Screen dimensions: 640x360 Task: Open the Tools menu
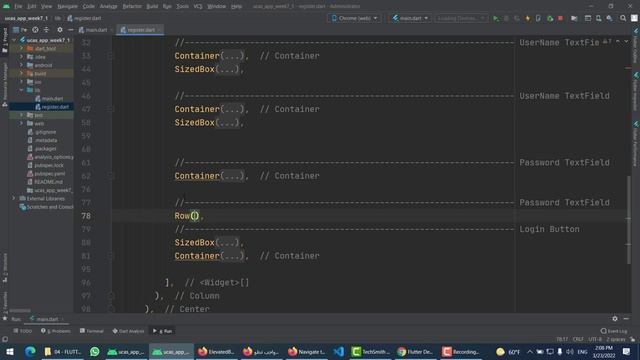(x=182, y=6)
